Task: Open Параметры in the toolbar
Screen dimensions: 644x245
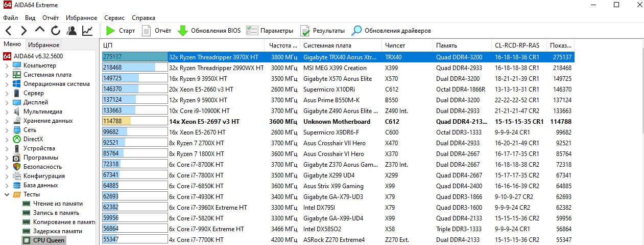Action: coord(270,31)
